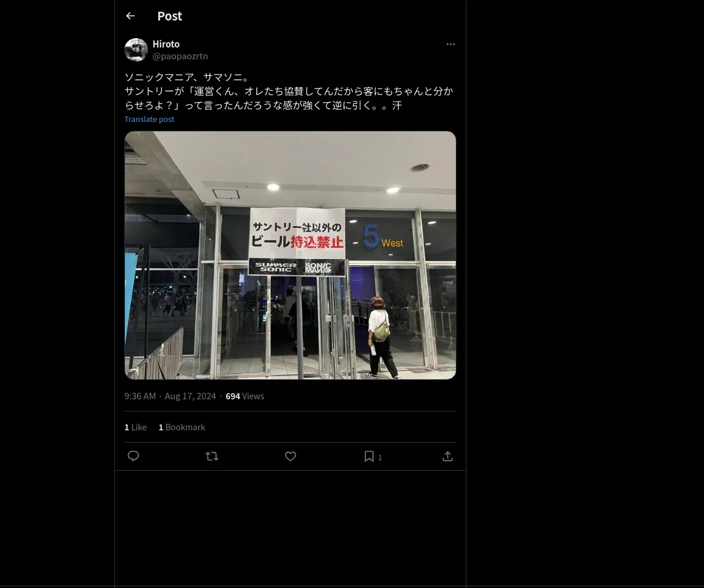Screen dimensions: 704x588
Task: Click the Summer Sonic logo in the photo
Action: [275, 267]
